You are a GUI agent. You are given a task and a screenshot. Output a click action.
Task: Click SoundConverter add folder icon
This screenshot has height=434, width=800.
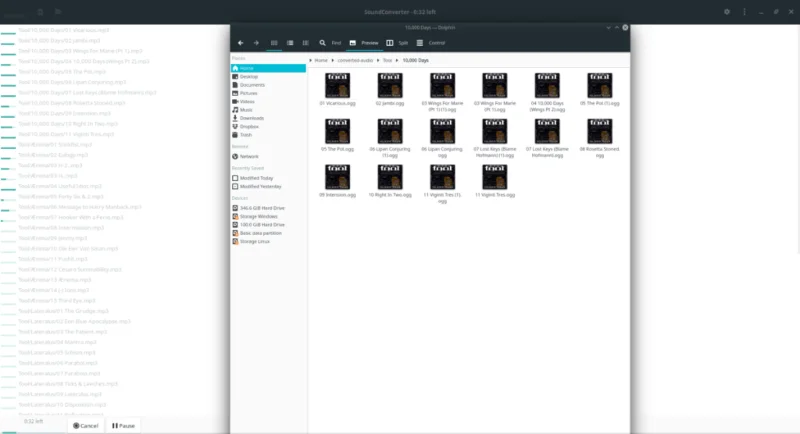tap(58, 12)
